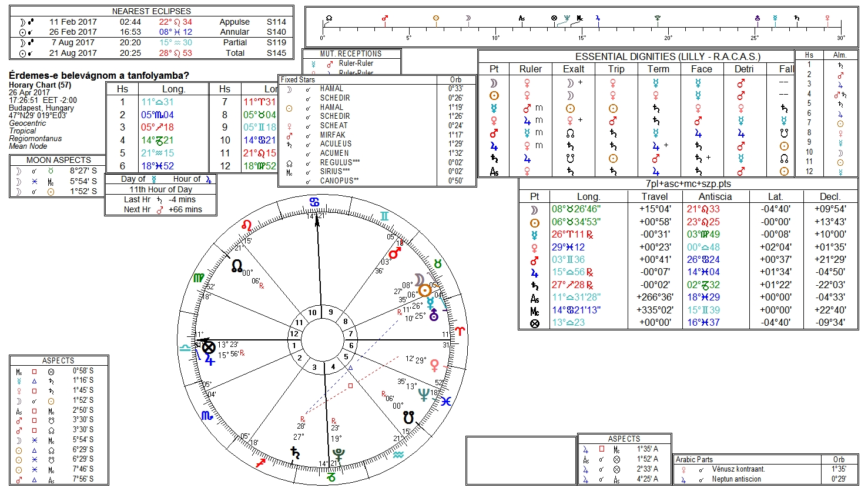Click the green Virgo sign glyph on the wheel
Screen dimensions: 868x491
[199, 278]
